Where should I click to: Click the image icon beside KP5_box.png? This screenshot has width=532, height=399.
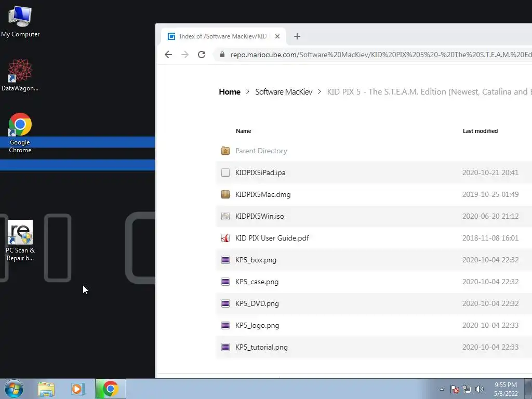click(x=225, y=260)
